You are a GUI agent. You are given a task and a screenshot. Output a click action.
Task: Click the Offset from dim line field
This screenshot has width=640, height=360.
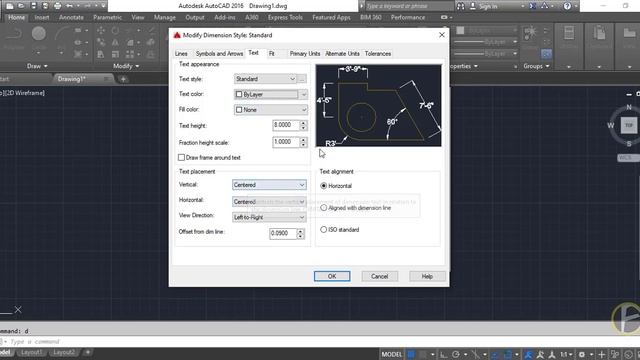(283, 233)
